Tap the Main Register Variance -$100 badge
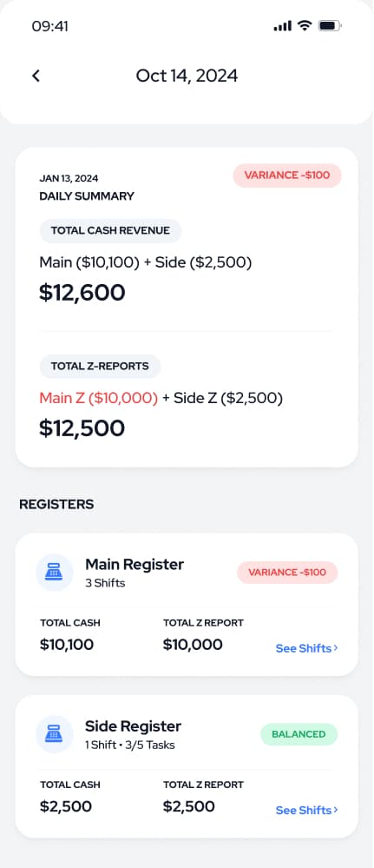The height and width of the screenshot is (868, 374). pyautogui.click(x=287, y=573)
